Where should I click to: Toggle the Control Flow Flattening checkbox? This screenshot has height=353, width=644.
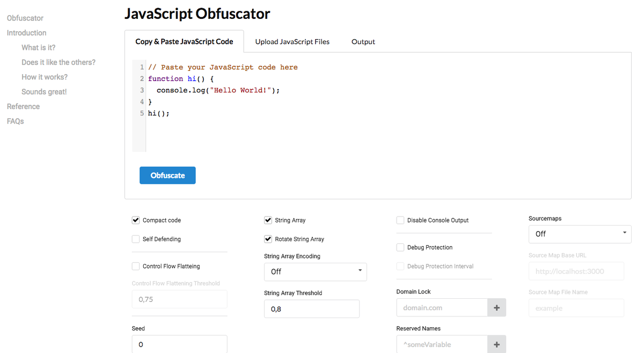(136, 266)
